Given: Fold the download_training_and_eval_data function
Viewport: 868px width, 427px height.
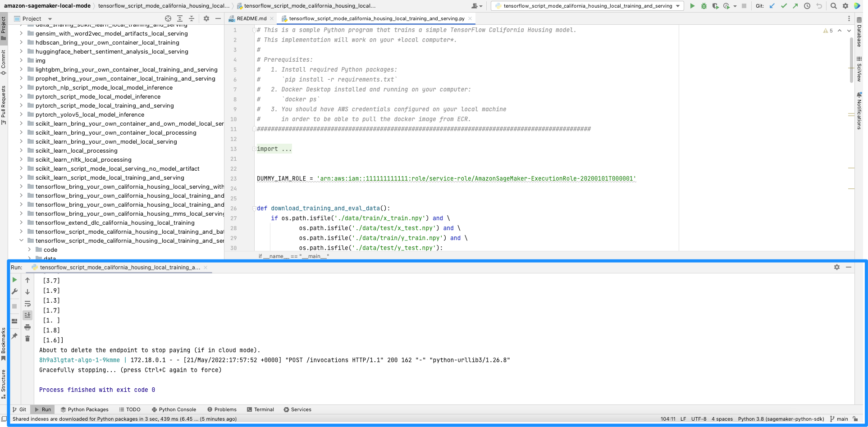Looking at the screenshot, I should [254, 208].
